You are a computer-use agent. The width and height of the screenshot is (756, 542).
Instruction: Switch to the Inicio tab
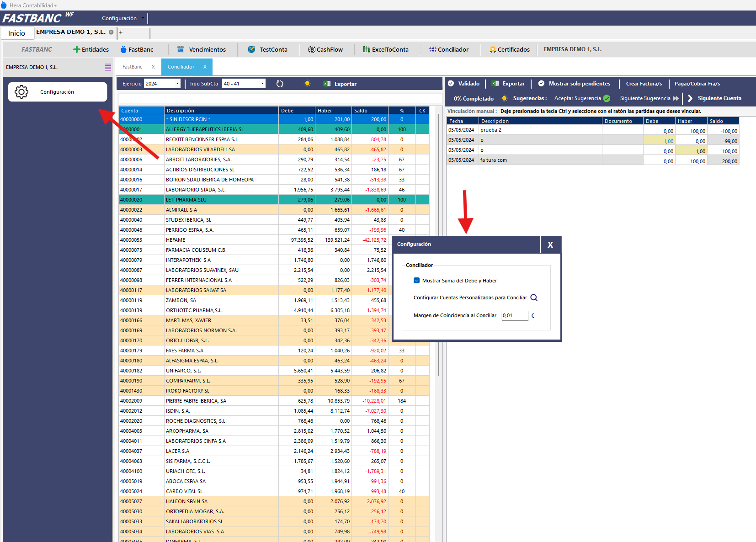[17, 33]
